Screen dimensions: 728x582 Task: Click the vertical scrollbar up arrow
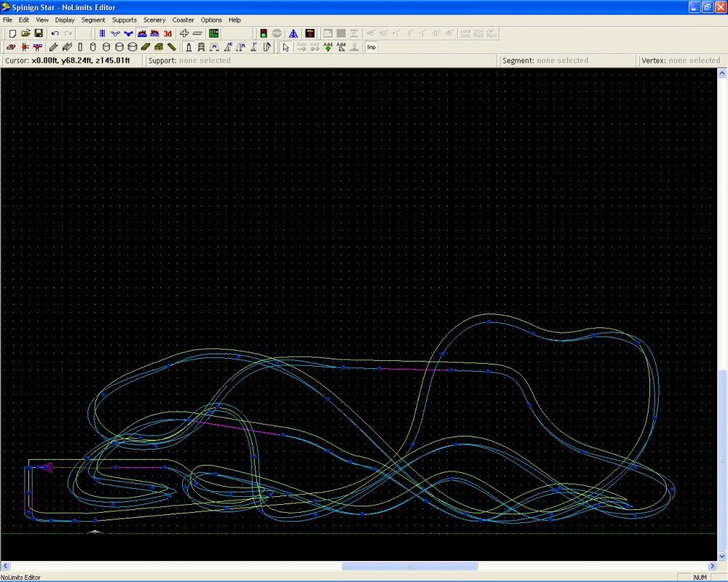[x=722, y=73]
